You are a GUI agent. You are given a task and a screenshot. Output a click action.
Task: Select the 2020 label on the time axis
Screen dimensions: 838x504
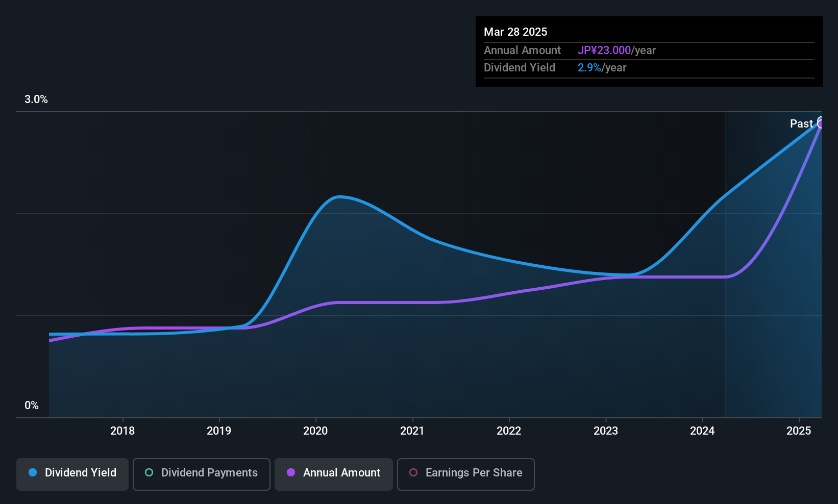point(315,431)
